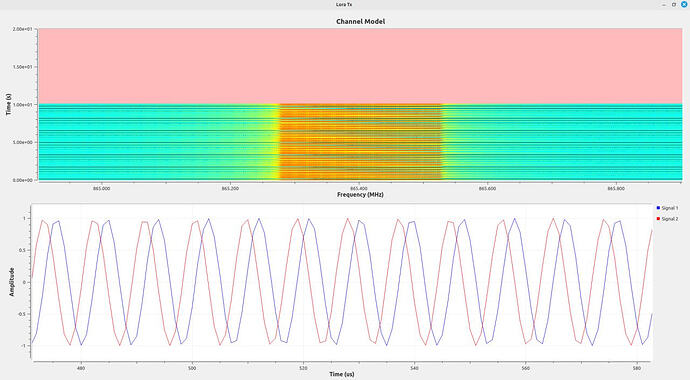Click the 865.600 frequency tick label
This screenshot has width=690, height=380.
487,189
